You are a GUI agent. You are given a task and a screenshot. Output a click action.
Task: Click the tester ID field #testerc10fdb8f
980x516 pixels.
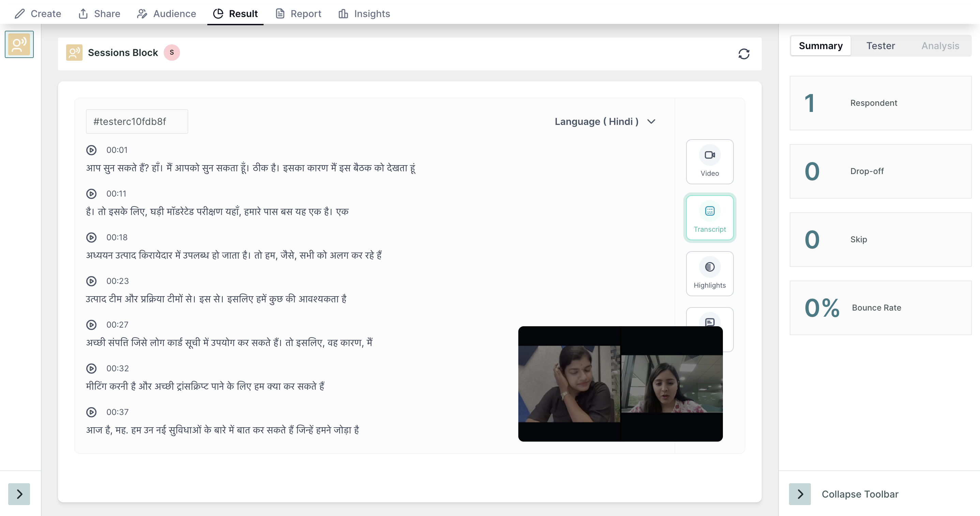click(x=137, y=121)
